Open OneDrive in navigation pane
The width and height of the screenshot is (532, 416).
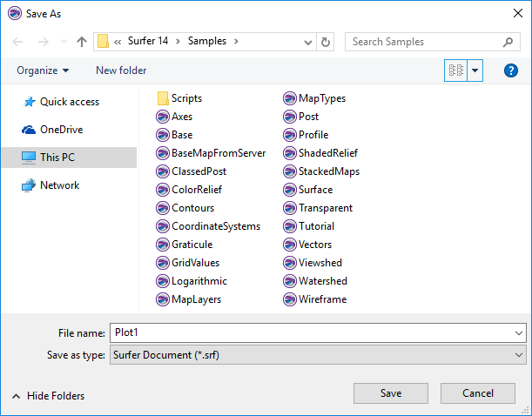52,130
